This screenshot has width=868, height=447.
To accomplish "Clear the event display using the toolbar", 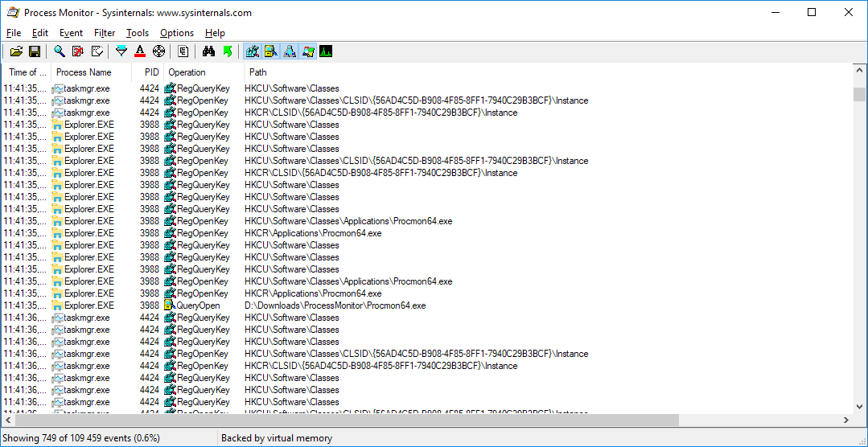I will click(x=97, y=51).
